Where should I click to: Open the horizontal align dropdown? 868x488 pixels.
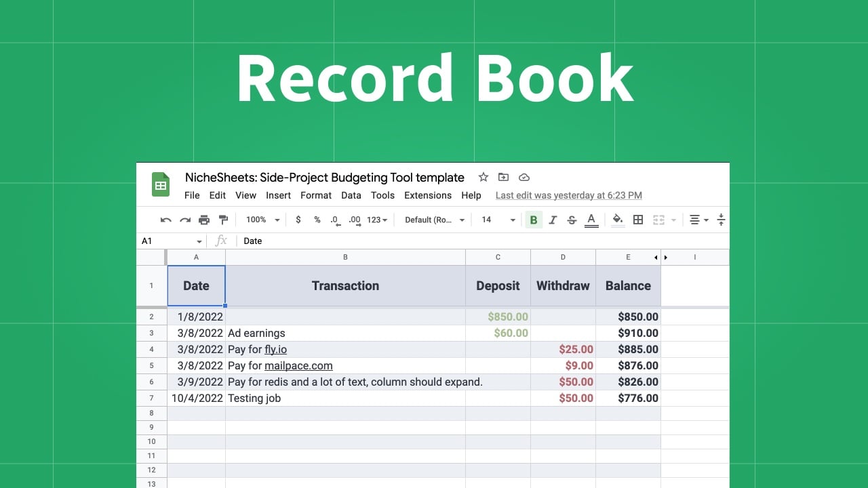(698, 220)
